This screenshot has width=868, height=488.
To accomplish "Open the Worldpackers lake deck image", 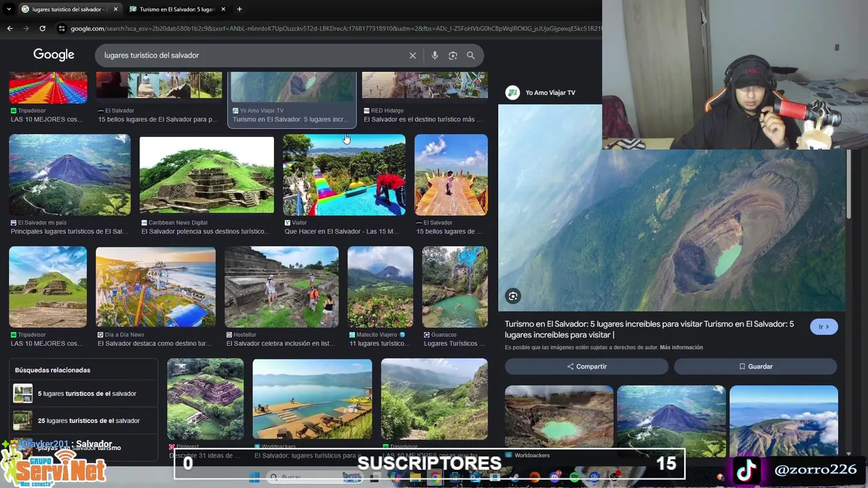I will pyautogui.click(x=312, y=399).
